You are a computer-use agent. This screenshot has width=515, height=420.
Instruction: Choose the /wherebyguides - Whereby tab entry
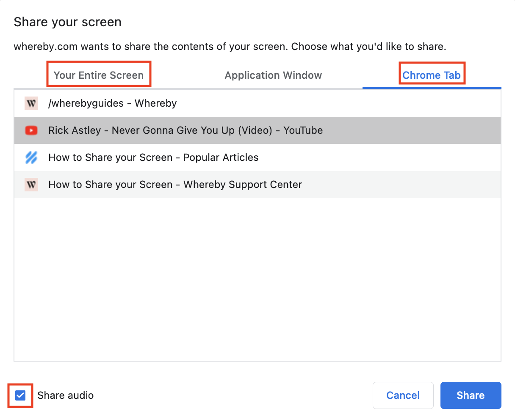tap(113, 103)
